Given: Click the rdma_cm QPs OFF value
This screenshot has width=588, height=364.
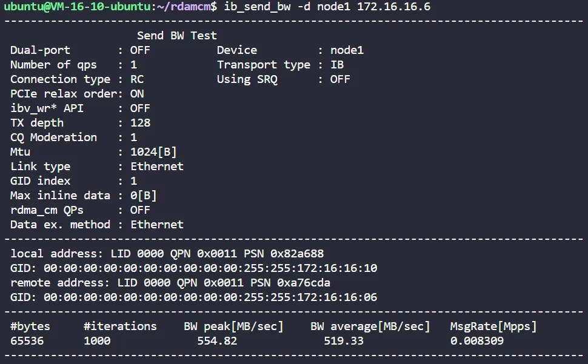Looking at the screenshot, I should 140,210.
